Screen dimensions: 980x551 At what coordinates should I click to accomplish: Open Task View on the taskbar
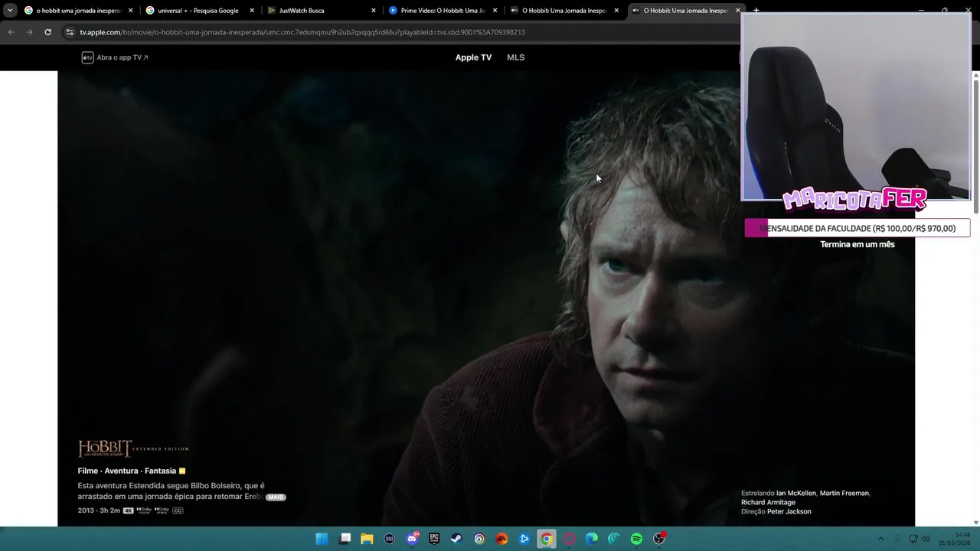[345, 539]
